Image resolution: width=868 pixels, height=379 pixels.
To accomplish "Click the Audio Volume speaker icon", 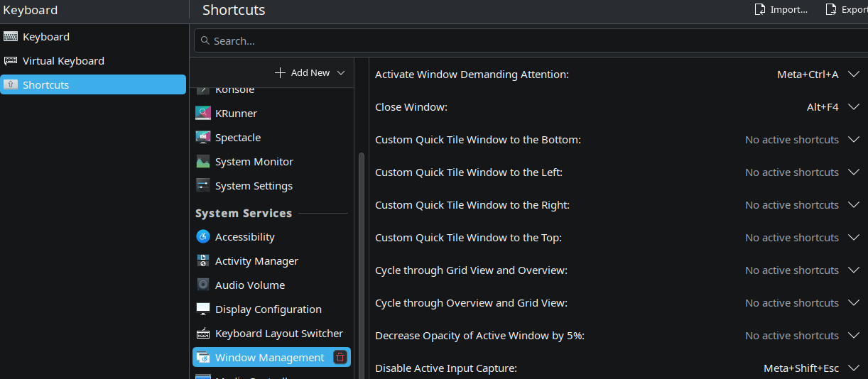I will pos(203,285).
